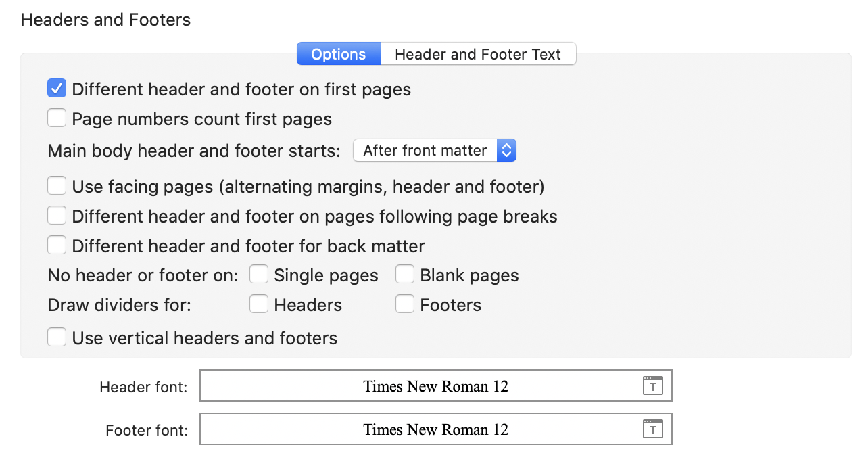Open font picker icon for Header font
This screenshot has height=468, width=868.
(x=652, y=385)
